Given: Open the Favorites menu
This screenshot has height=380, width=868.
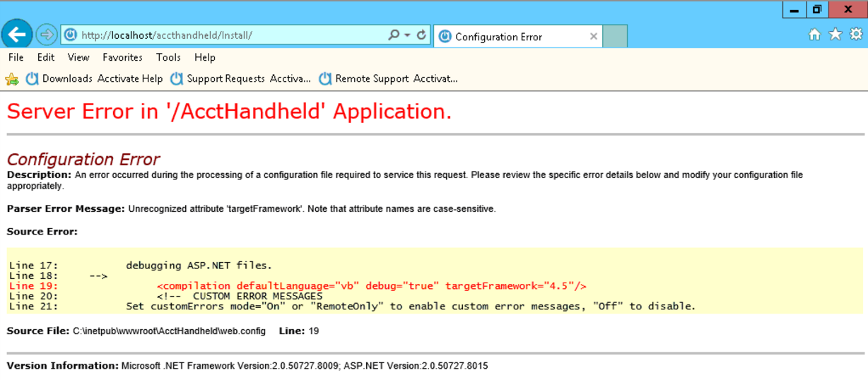Looking at the screenshot, I should point(122,57).
